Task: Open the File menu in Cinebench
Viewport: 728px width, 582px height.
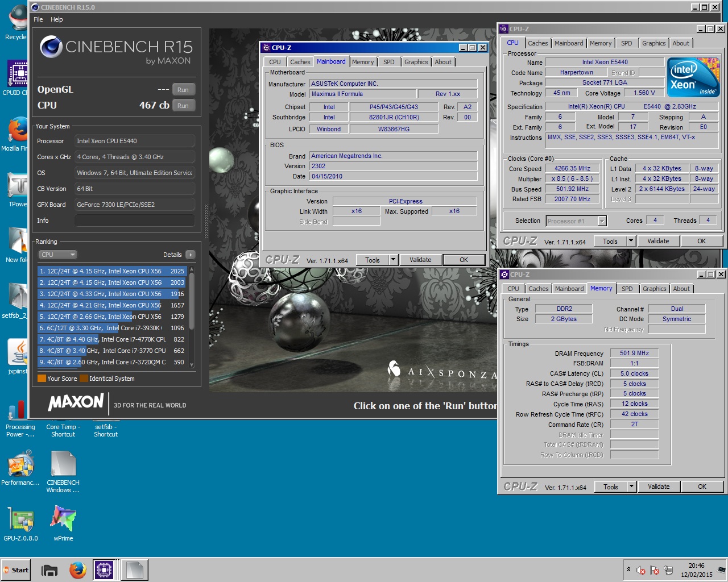Action: pyautogui.click(x=38, y=19)
